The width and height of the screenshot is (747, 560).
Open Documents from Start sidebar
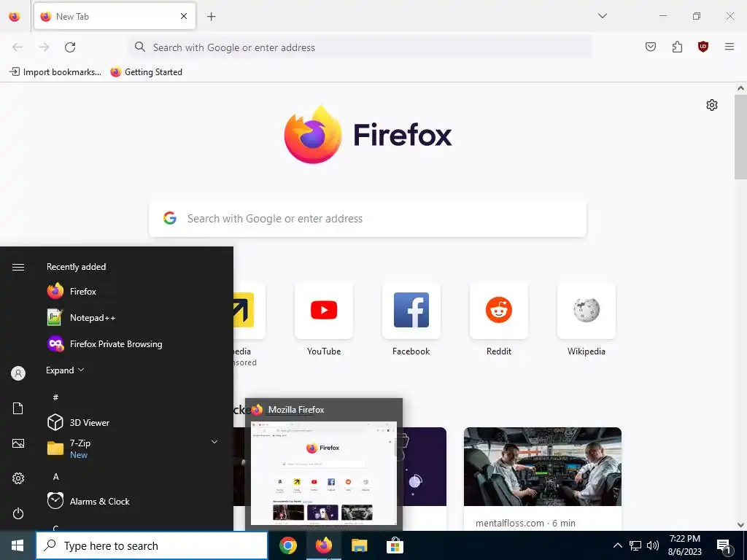pos(18,408)
